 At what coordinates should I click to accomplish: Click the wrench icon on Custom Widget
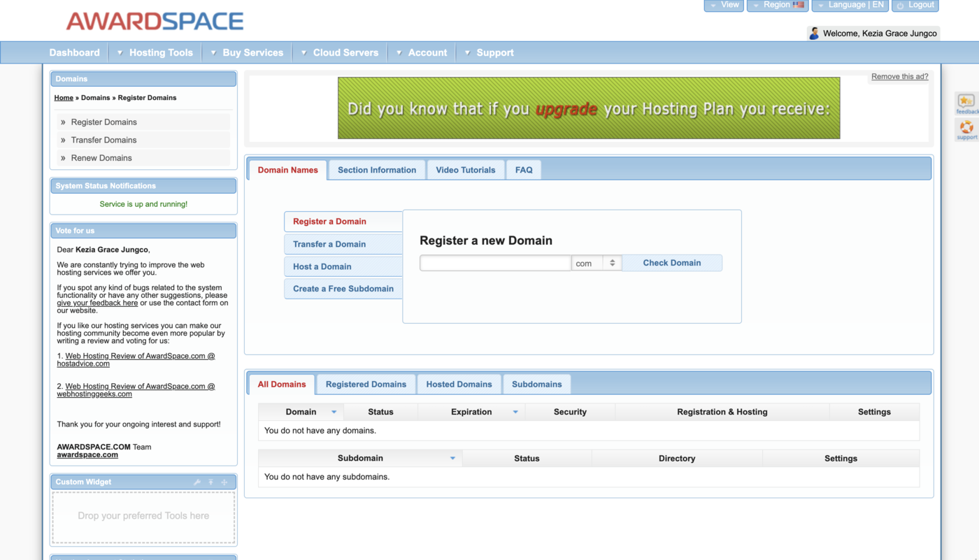(x=197, y=482)
